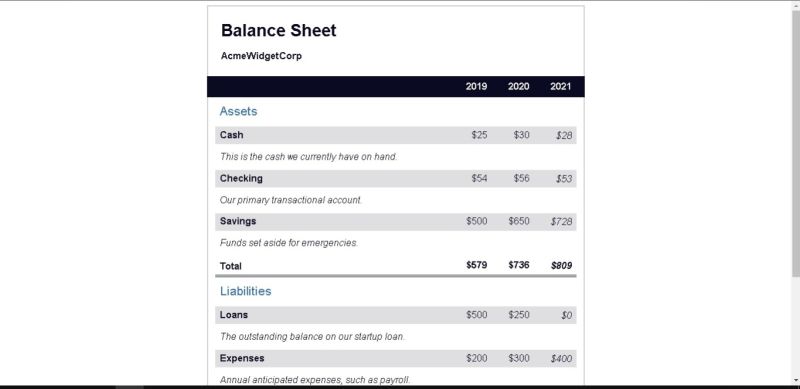Select the Savings row label
The image size is (800, 389).
(238, 221)
